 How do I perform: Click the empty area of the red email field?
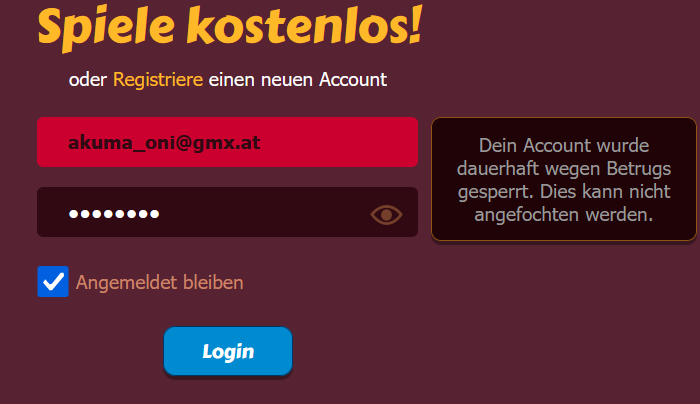point(339,142)
